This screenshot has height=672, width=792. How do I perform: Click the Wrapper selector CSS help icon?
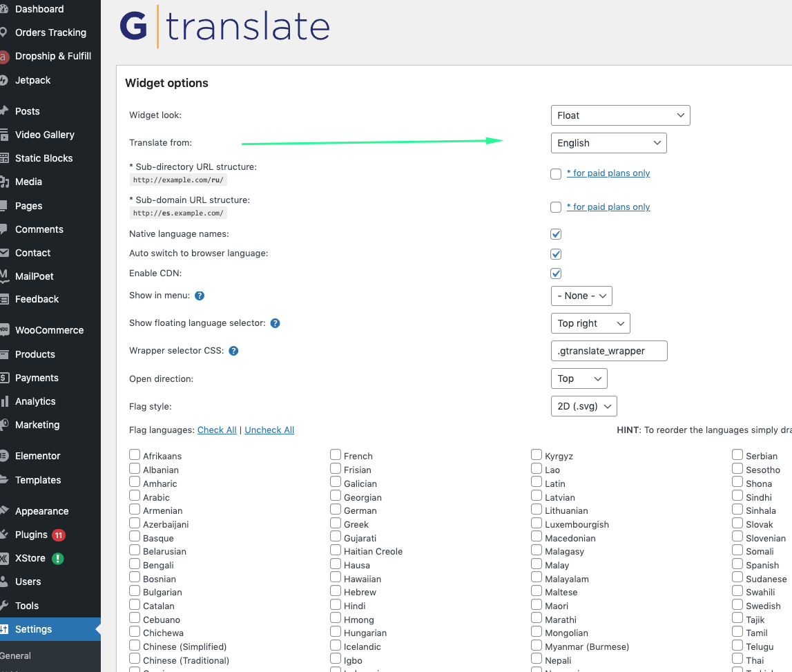point(233,351)
